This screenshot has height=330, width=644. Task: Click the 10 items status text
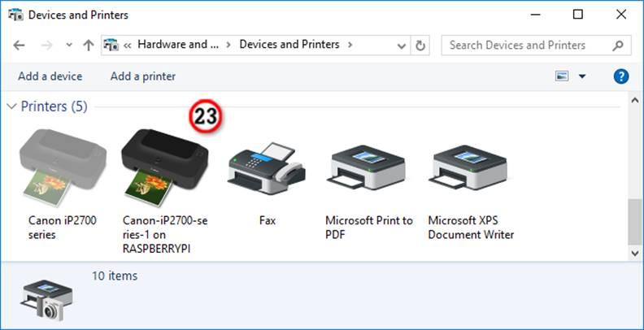click(115, 276)
